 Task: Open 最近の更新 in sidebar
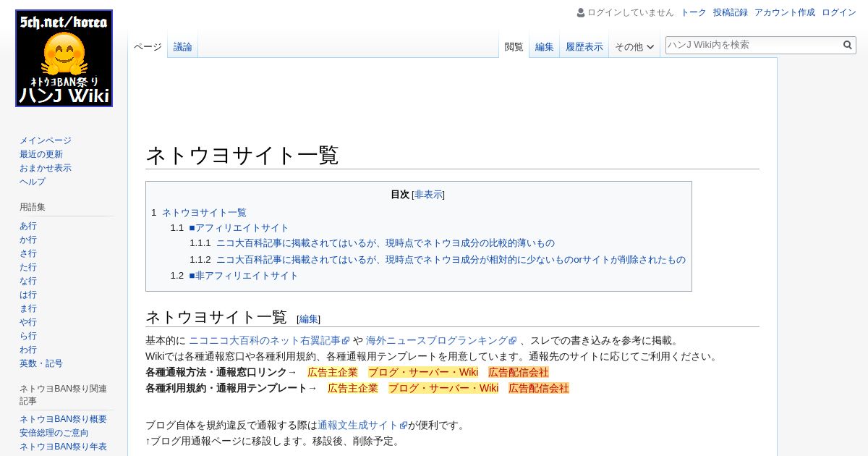[41, 154]
